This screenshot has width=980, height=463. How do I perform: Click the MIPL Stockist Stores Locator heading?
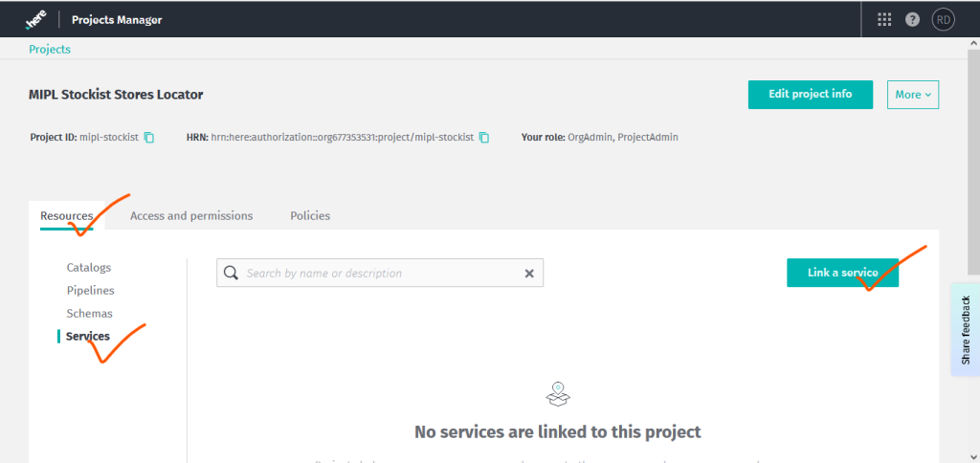click(x=116, y=95)
